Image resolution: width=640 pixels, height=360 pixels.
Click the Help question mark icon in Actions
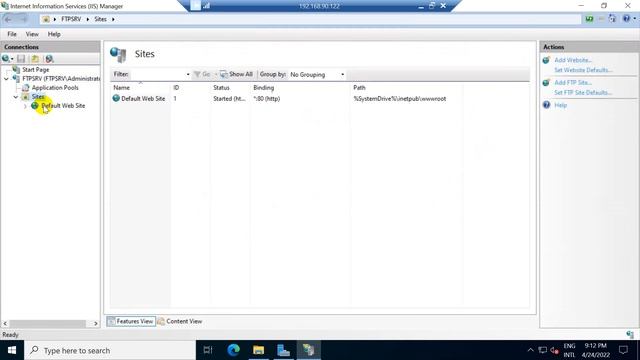pyautogui.click(x=546, y=105)
